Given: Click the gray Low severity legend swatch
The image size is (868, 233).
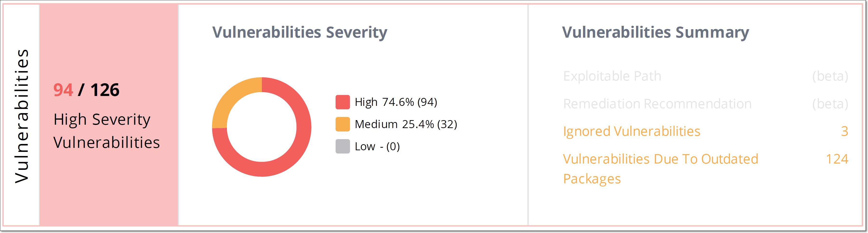Looking at the screenshot, I should (342, 146).
